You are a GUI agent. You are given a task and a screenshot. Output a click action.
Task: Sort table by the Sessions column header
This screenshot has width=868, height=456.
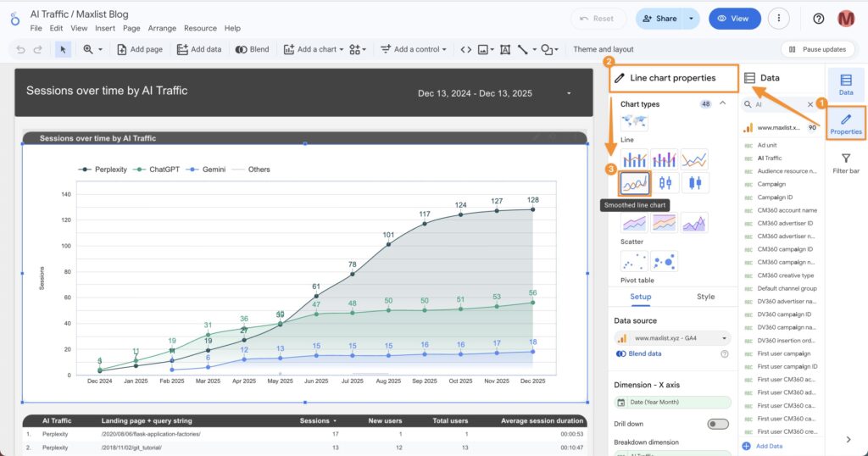pos(318,421)
